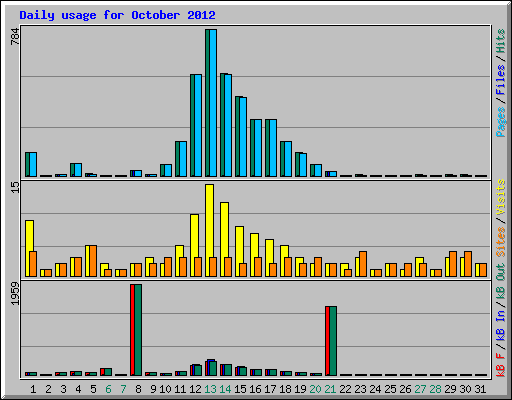Select green weekend day 6 label

pos(108,389)
